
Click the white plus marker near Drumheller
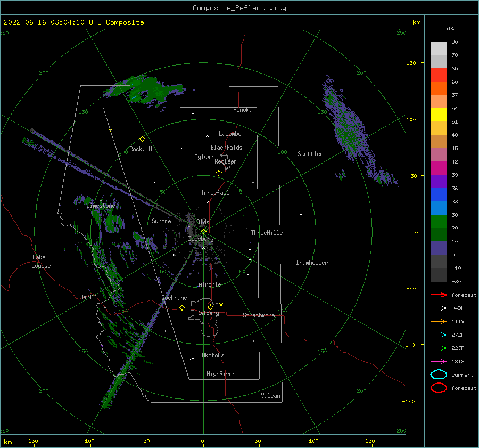click(301, 214)
